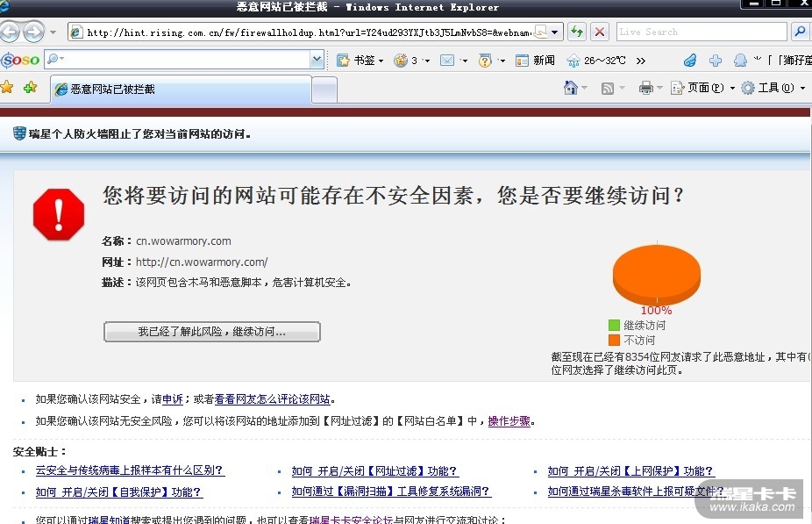Click the 瑞星卡卡安全论坛 link
The width and height of the screenshot is (812, 524).
coord(351,520)
